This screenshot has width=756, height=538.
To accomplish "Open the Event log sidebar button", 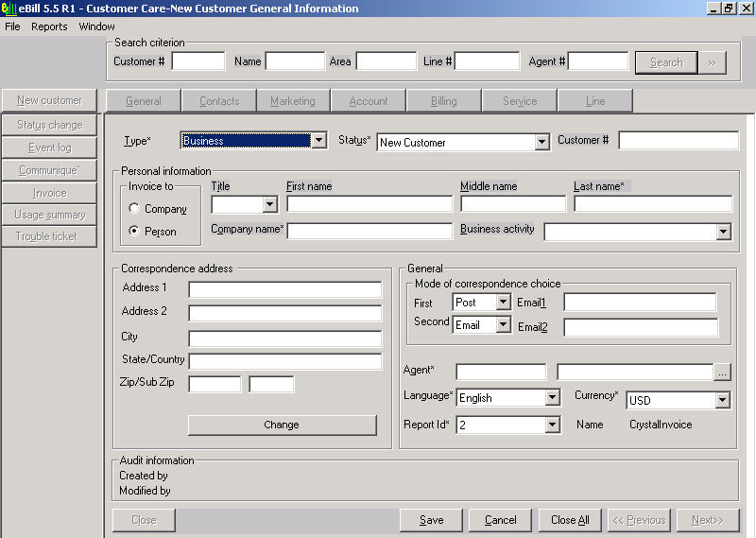I will [x=49, y=148].
